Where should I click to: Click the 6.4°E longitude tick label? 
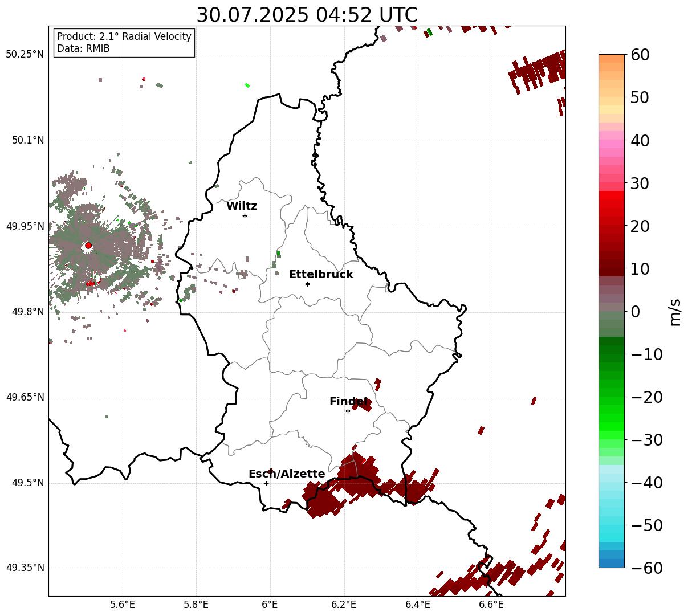pyautogui.click(x=418, y=605)
